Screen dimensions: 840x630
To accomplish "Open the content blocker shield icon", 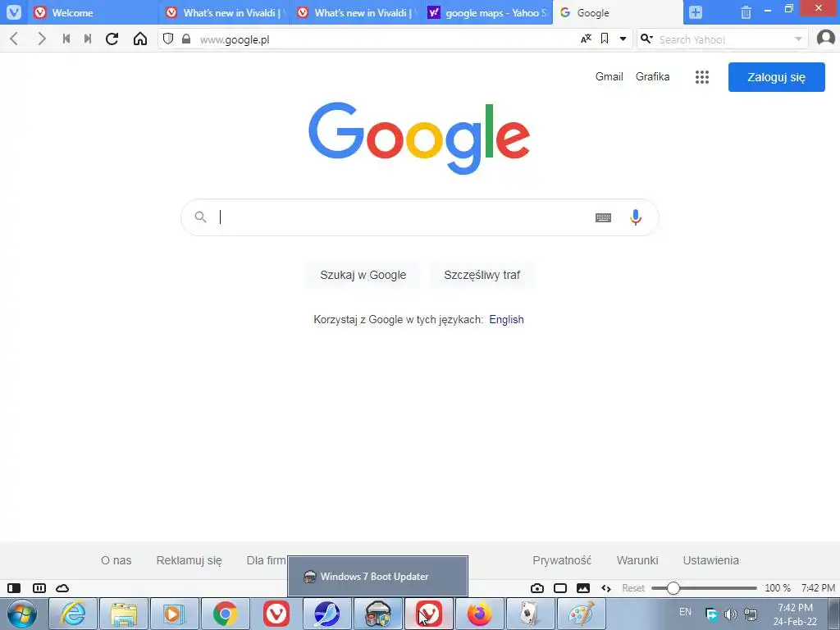I will point(168,39).
